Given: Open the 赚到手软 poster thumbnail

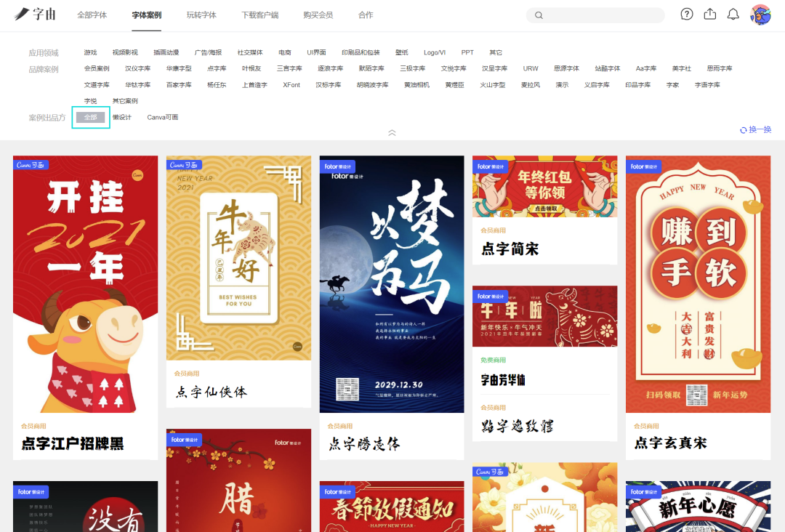Looking at the screenshot, I should 698,283.
